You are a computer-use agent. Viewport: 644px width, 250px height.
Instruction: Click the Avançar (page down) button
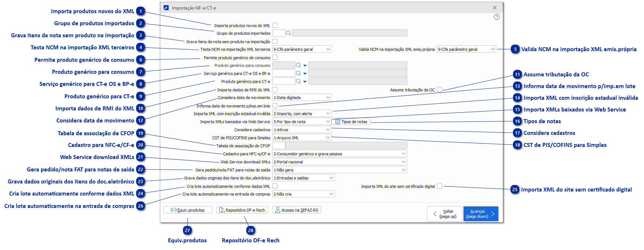click(x=481, y=214)
